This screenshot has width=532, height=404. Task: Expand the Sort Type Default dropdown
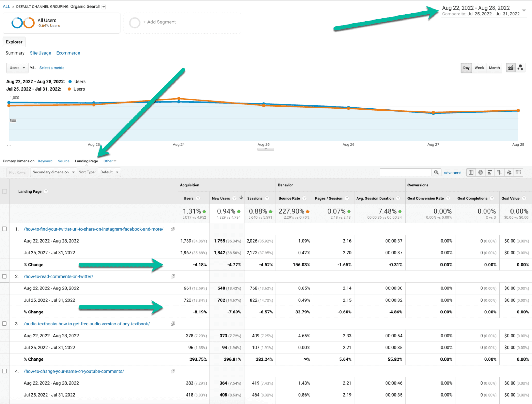point(109,172)
